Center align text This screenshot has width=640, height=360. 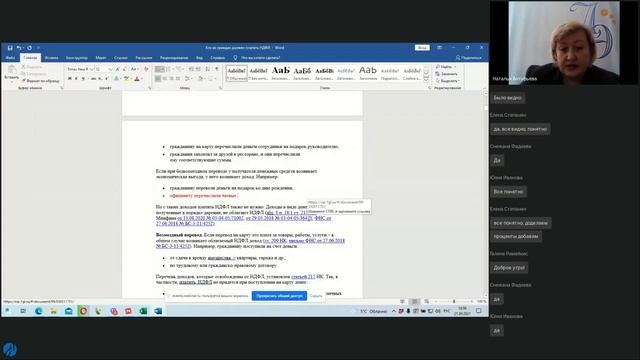tap(165, 78)
